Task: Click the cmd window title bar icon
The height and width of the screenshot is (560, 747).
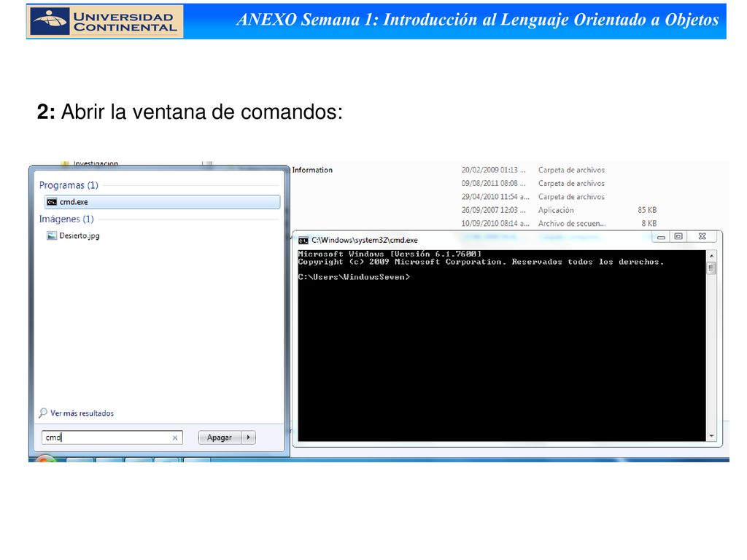Action: [x=303, y=241]
